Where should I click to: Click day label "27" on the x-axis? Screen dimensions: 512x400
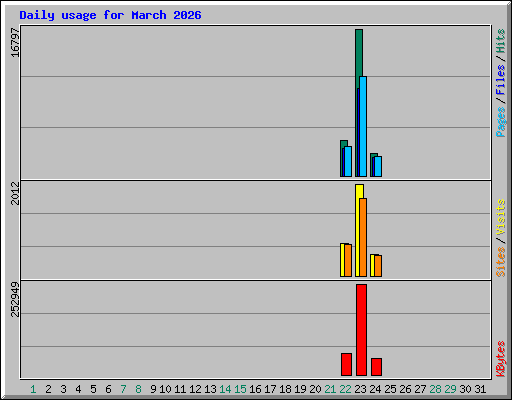pyautogui.click(x=420, y=389)
